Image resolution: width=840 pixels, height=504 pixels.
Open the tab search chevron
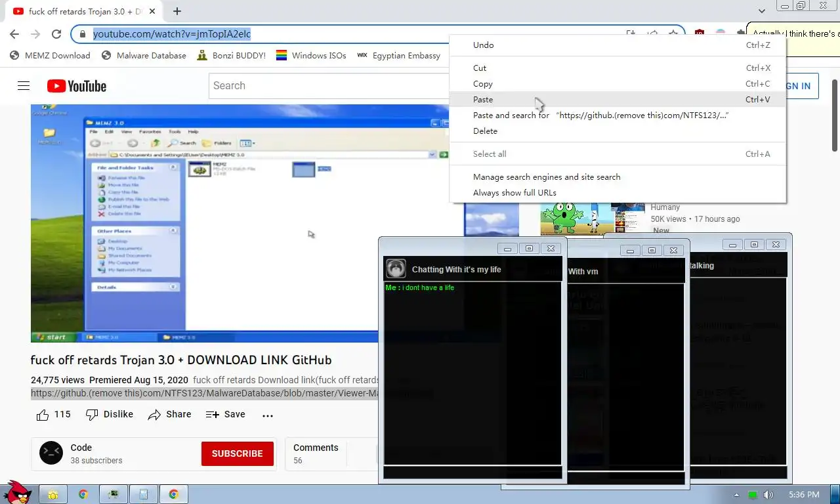(x=762, y=11)
